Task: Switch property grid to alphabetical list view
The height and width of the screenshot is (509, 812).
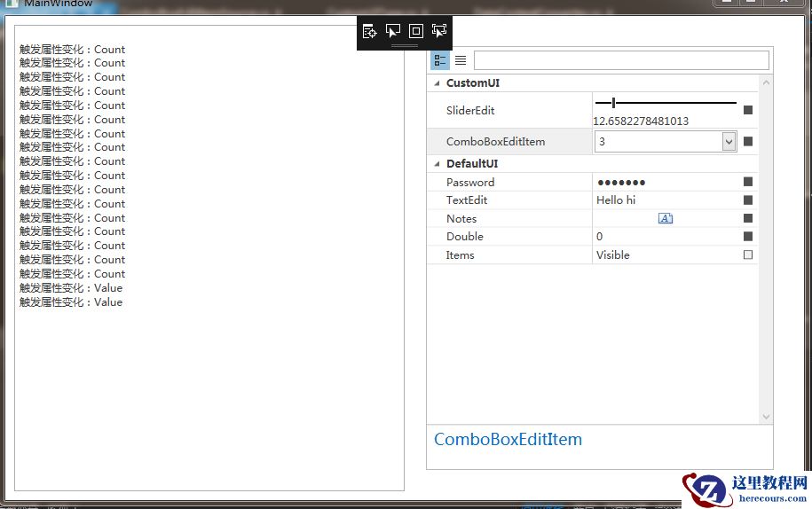Action: coord(461,60)
